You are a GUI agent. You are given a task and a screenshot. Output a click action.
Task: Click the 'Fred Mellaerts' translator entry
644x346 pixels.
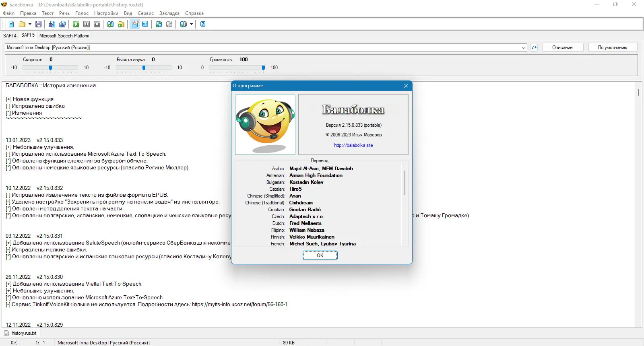coord(305,223)
